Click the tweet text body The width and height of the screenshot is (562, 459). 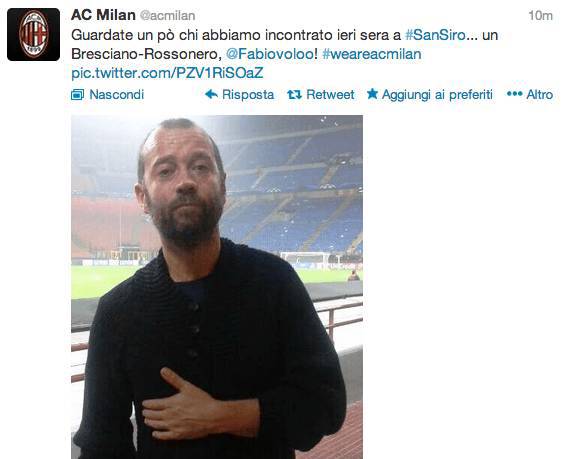click(285, 54)
